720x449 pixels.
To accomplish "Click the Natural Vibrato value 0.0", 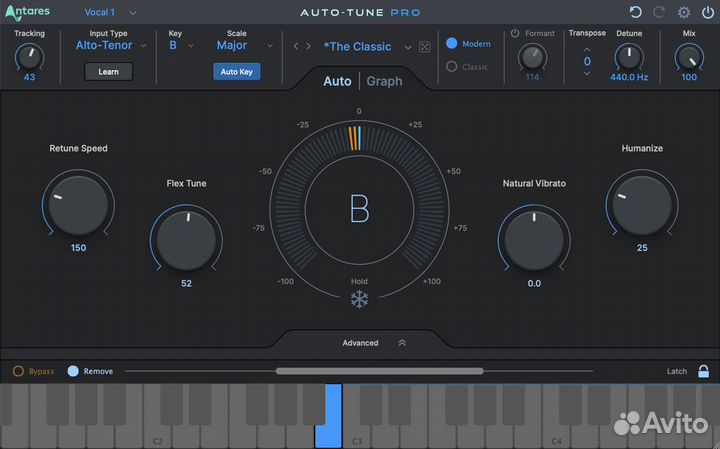I will pyautogui.click(x=534, y=283).
